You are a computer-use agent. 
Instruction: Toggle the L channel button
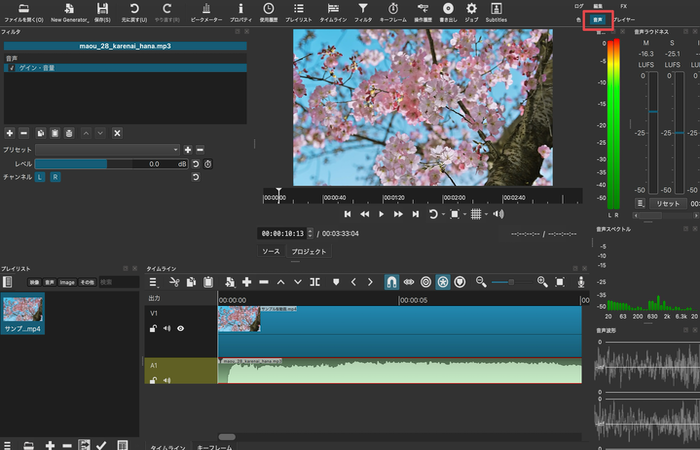click(x=40, y=177)
